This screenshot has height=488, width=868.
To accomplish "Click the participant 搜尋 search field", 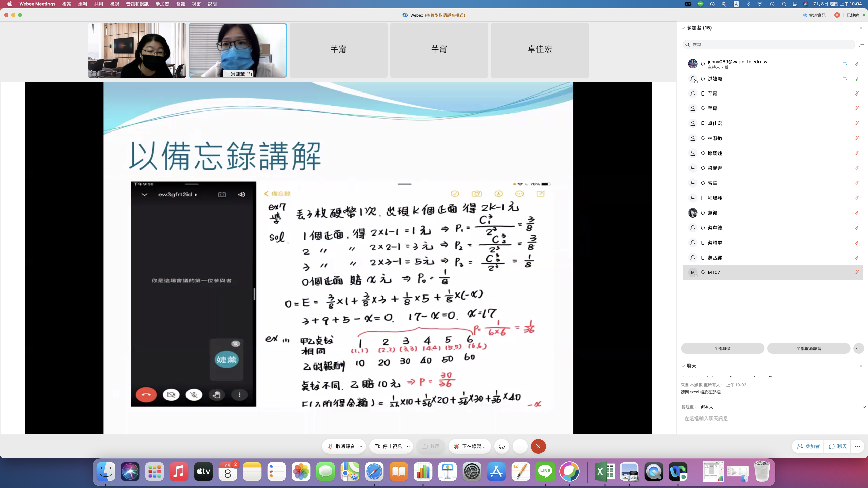I will 770,45.
